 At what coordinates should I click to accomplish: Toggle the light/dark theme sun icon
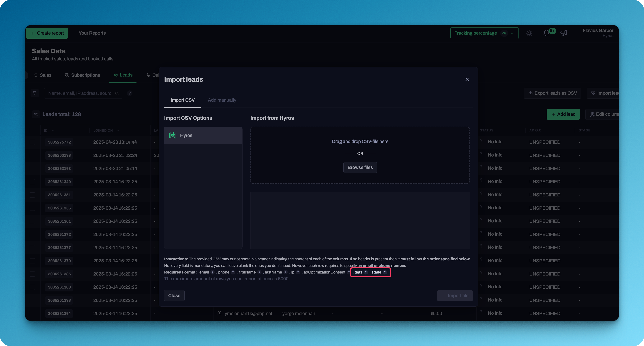529,33
